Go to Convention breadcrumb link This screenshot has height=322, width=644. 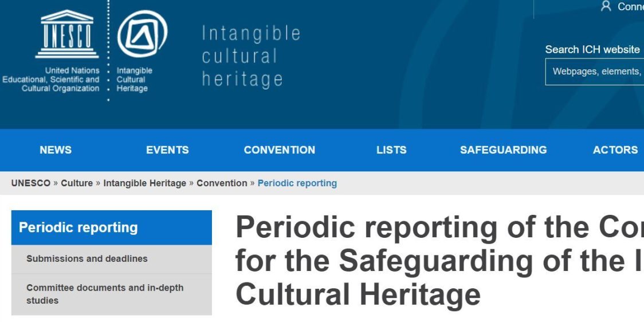[222, 183]
